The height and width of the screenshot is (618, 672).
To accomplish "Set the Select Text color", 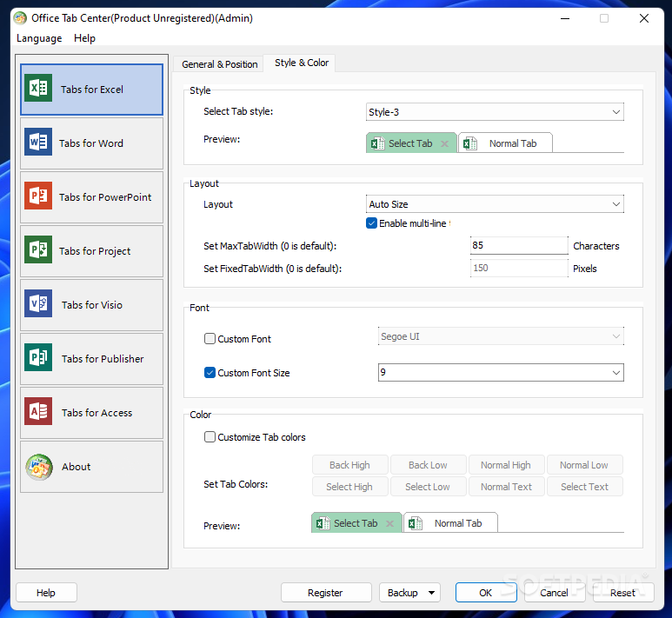I will (x=585, y=487).
